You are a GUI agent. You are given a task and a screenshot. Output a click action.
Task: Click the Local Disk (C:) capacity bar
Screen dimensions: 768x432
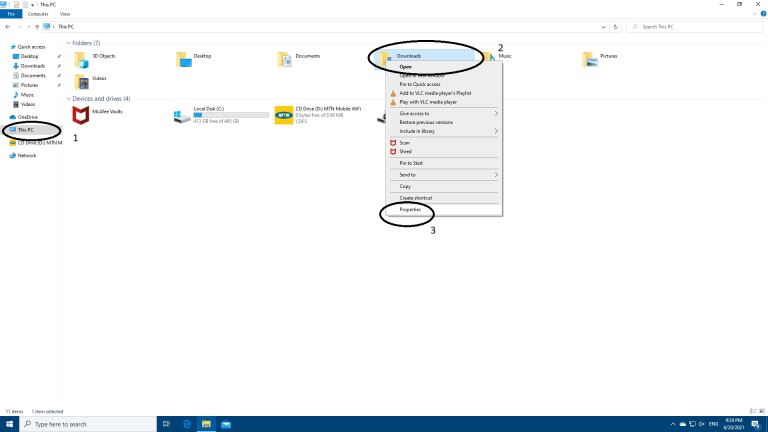[x=231, y=115]
